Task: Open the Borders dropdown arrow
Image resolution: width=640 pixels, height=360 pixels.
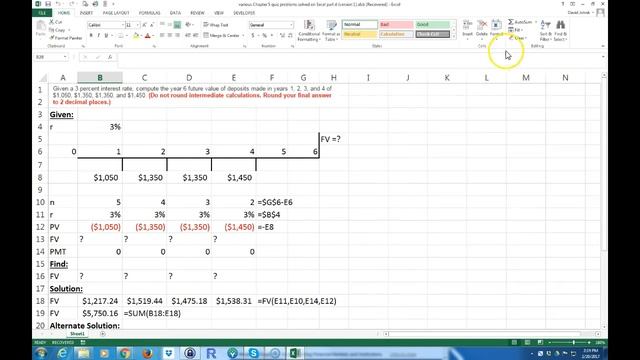Action: coord(126,36)
